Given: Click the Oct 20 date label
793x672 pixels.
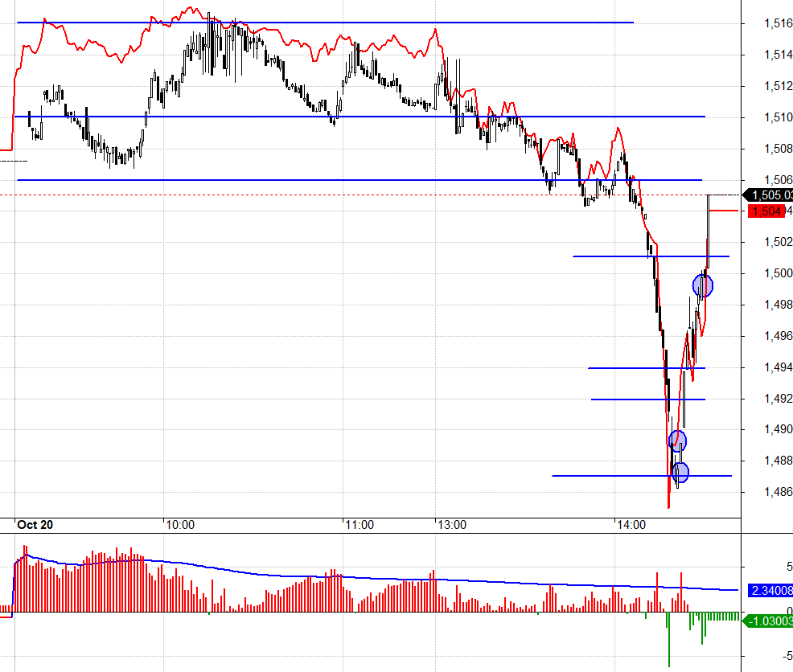Looking at the screenshot, I should (x=35, y=525).
